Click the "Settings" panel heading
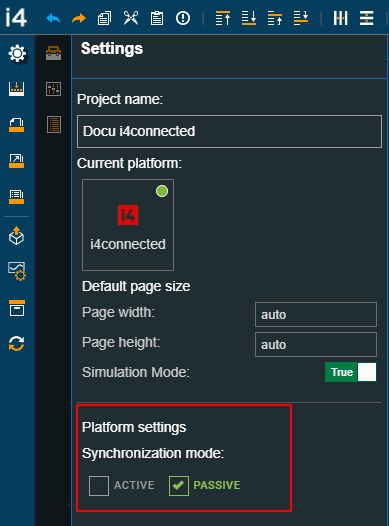The width and height of the screenshot is (389, 526). pos(112,49)
